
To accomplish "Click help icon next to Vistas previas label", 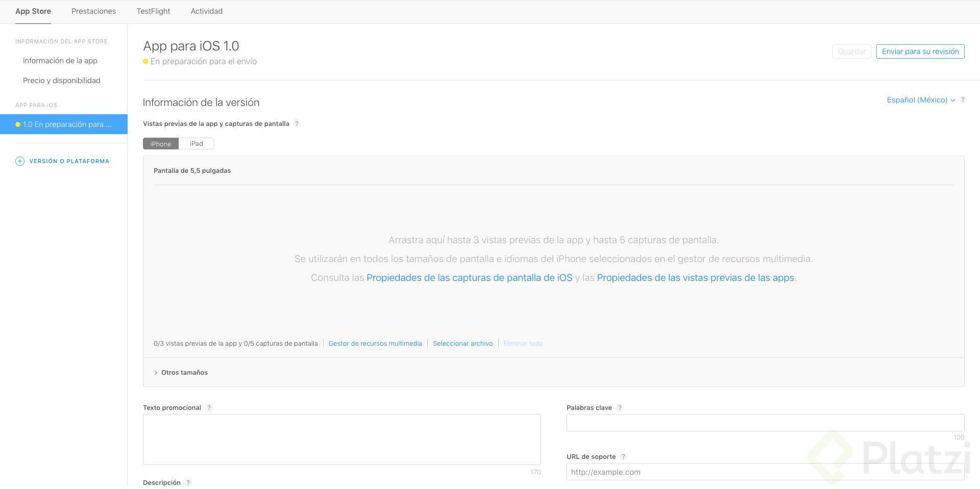I will point(297,124).
